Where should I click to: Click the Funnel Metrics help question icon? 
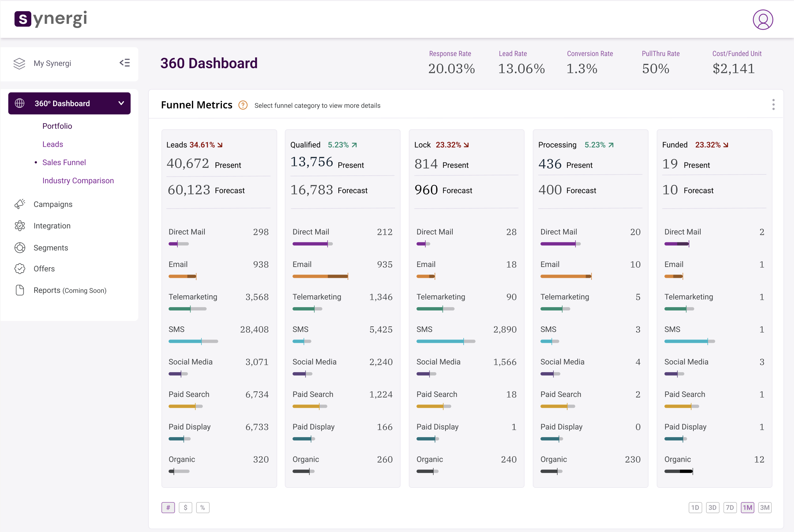pos(243,105)
